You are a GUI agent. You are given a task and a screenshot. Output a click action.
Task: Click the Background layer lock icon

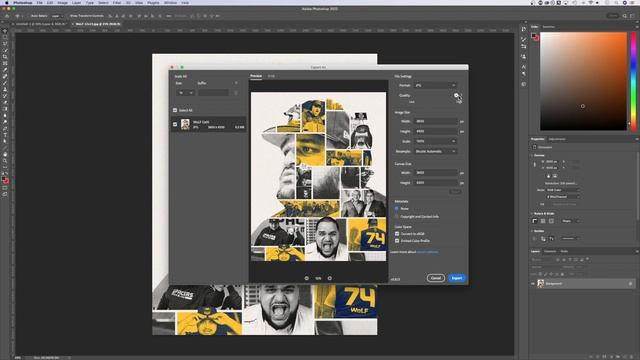coord(630,284)
